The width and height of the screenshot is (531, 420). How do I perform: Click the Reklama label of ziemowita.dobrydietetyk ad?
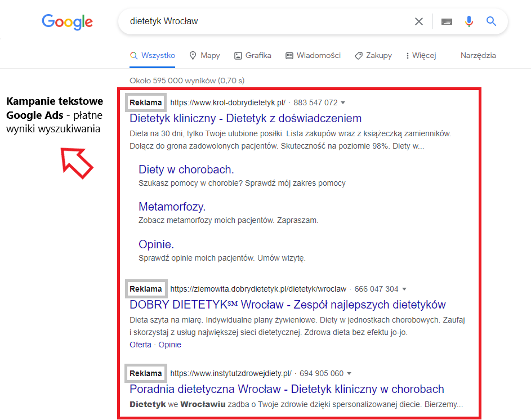pos(146,289)
